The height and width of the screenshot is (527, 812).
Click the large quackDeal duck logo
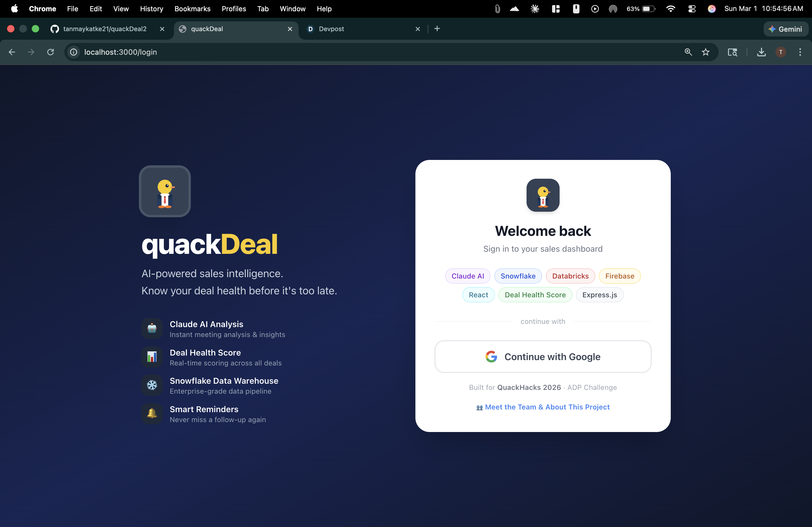pyautogui.click(x=165, y=191)
